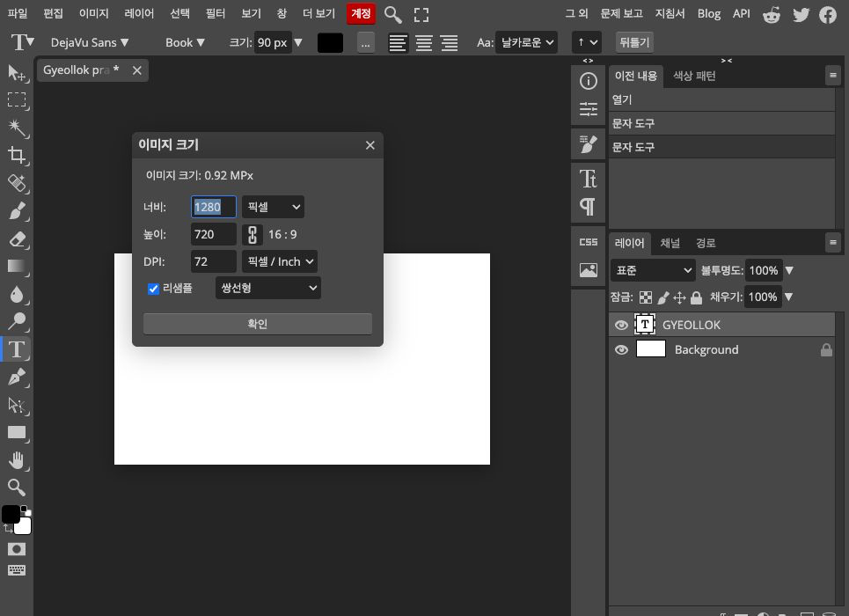Viewport: 849px width, 616px height.
Task: Hide the GYEOLLOK layer
Action: pos(621,325)
